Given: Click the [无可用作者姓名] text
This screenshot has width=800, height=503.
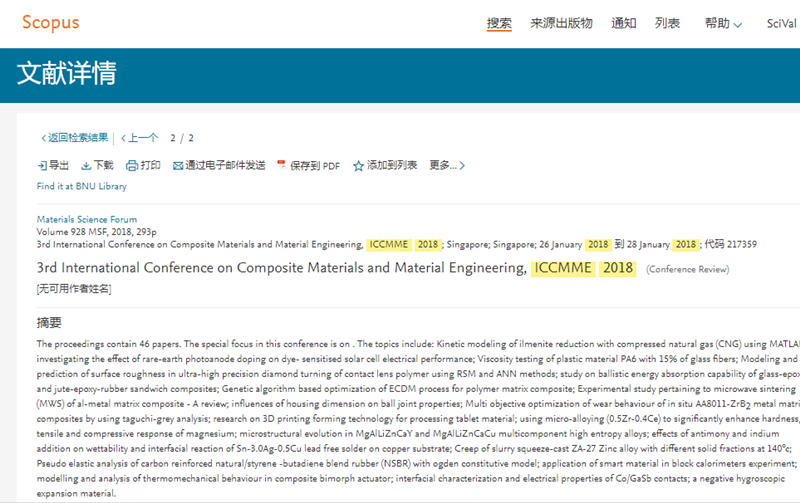Looking at the screenshot, I should tap(74, 289).
